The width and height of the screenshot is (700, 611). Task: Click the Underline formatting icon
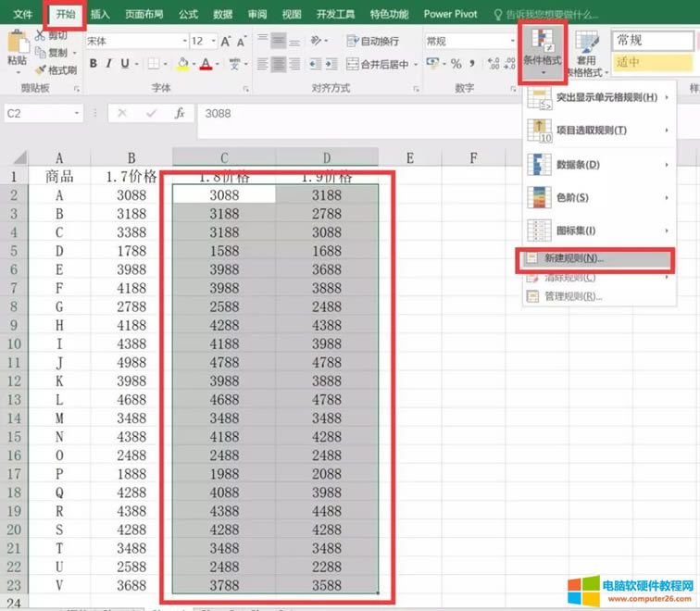125,64
